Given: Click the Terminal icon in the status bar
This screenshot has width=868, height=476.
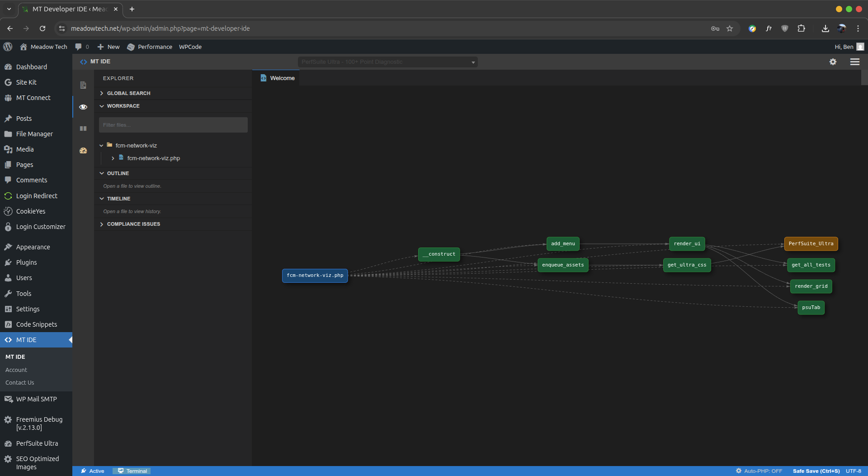Looking at the screenshot, I should point(121,471).
